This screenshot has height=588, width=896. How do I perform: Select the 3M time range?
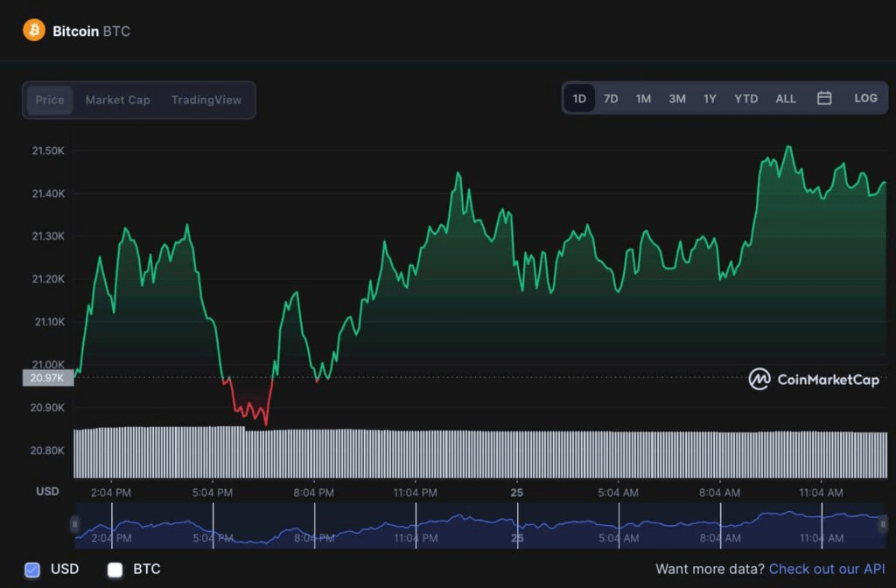[x=676, y=98]
